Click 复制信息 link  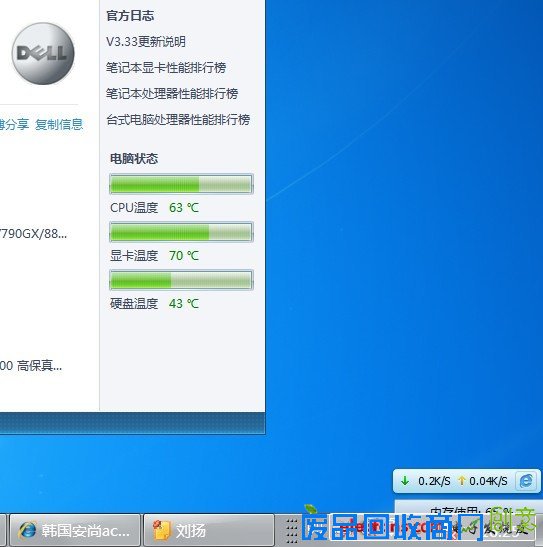59,124
